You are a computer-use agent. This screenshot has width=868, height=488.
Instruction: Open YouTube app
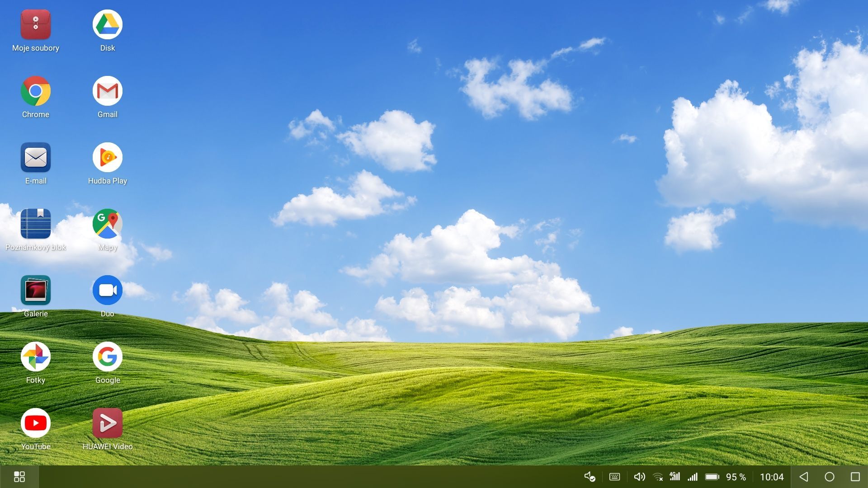pyautogui.click(x=36, y=423)
